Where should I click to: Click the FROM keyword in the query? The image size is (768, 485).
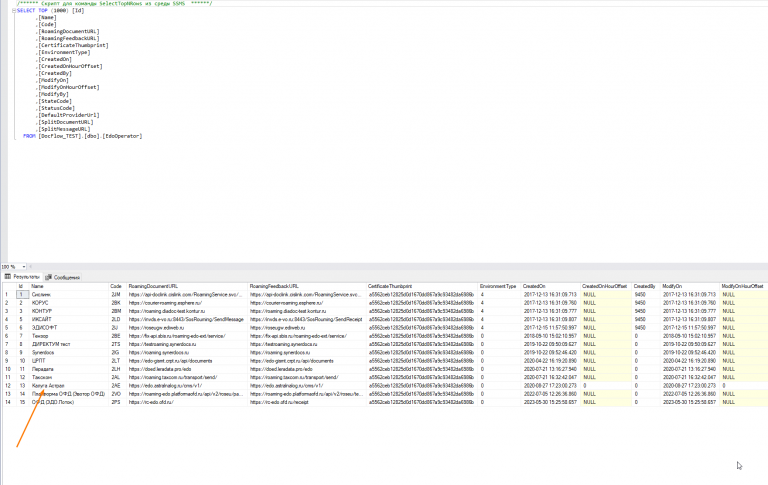pos(29,136)
